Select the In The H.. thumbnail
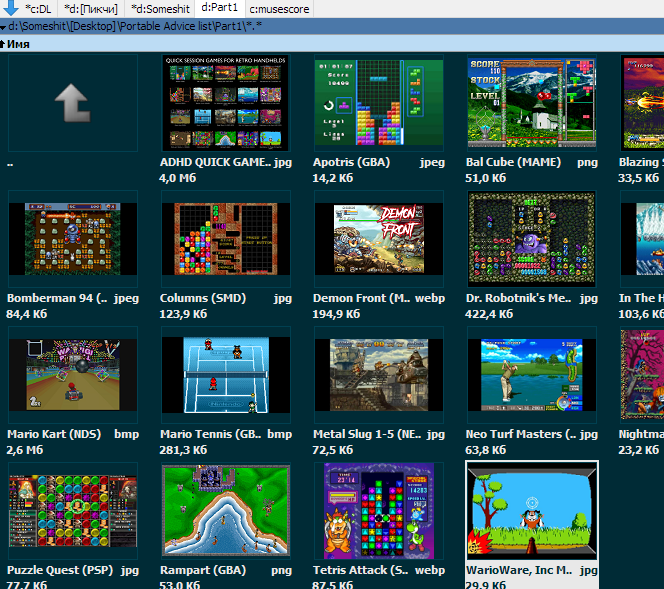The width and height of the screenshot is (664, 589). 642,239
